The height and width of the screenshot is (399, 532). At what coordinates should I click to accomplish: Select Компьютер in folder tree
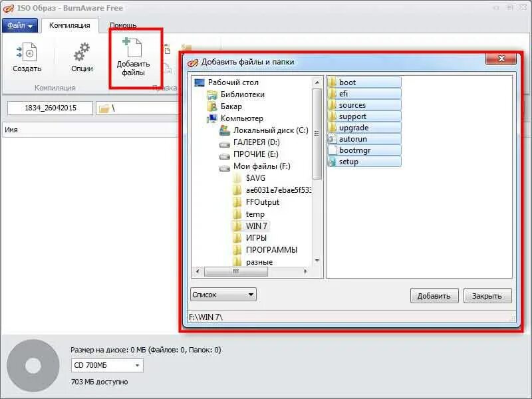tap(235, 118)
